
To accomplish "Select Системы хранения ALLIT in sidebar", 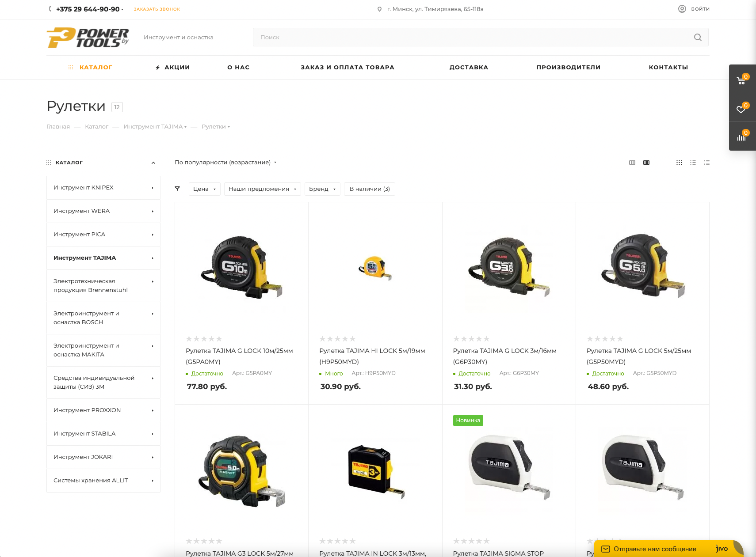I will 103,481.
